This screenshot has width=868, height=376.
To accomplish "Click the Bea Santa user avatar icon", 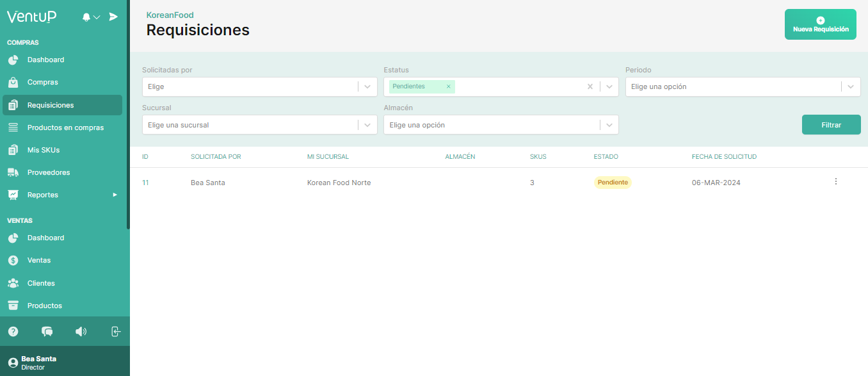I will (13, 363).
